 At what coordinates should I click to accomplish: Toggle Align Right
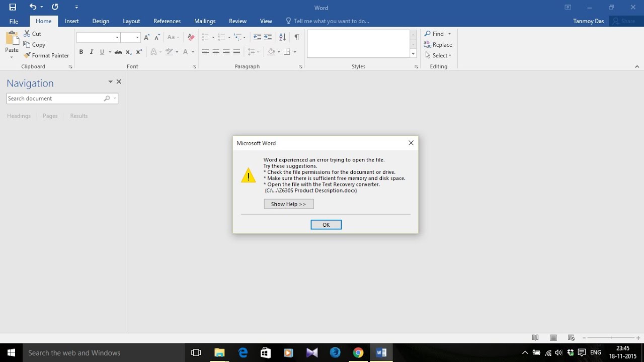click(226, 52)
